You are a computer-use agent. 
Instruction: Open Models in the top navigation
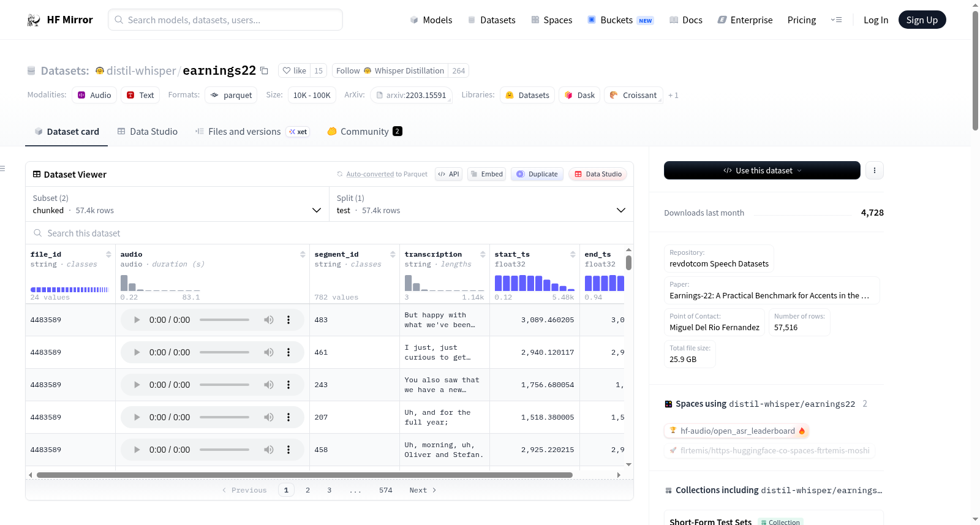[x=431, y=20]
